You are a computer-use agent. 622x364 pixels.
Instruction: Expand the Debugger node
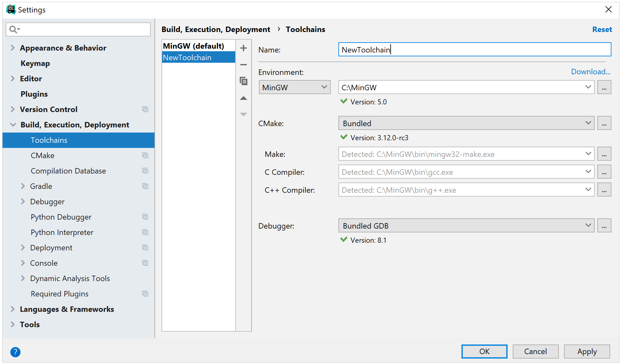[x=23, y=201]
